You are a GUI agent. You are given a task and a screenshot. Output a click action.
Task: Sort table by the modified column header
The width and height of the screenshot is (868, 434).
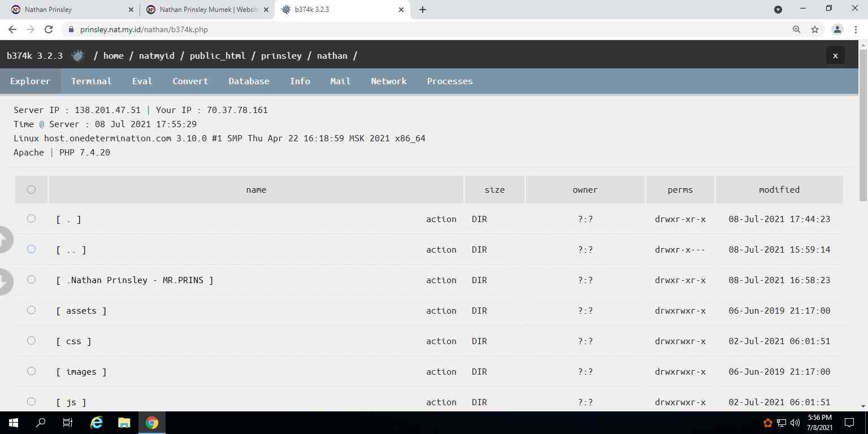pyautogui.click(x=779, y=189)
